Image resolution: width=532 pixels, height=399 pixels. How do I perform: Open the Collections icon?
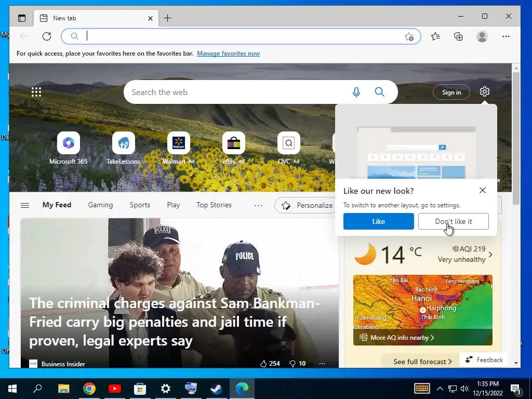(458, 36)
